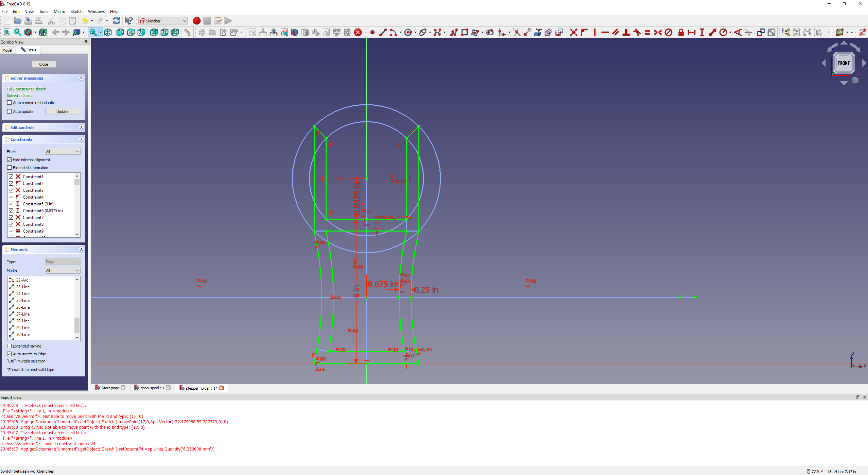This screenshot has width=868, height=475.
Task: Apply the equality constraint tool
Action: (x=647, y=32)
